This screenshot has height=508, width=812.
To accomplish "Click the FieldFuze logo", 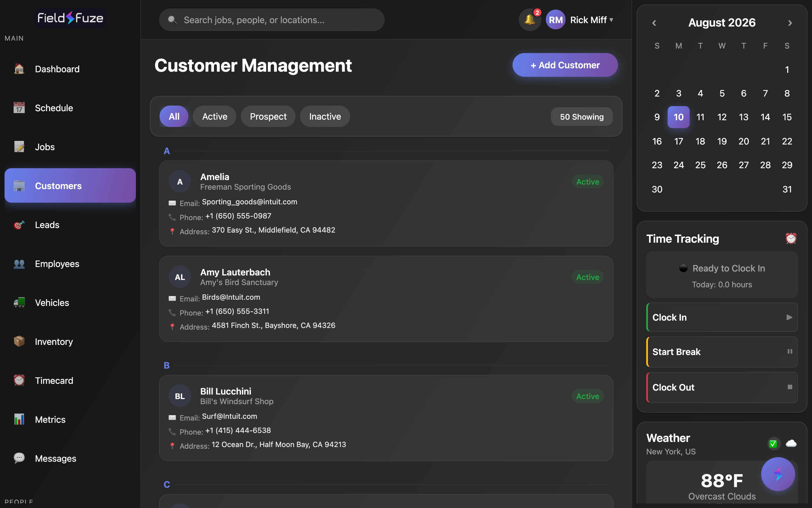I will (x=70, y=18).
